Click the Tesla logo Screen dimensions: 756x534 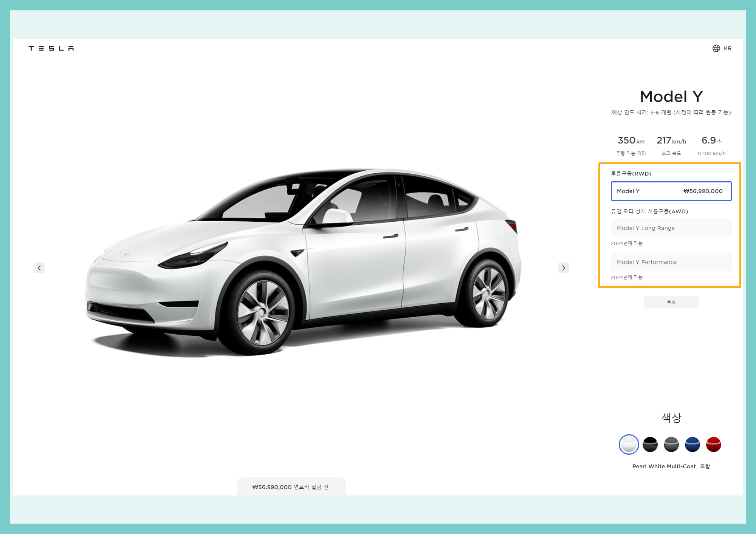(x=51, y=48)
